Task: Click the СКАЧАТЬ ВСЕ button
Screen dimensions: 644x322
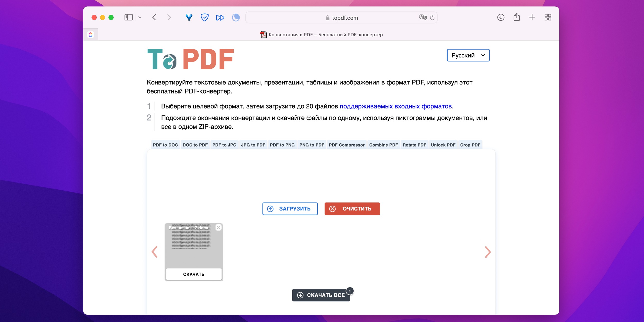Action: pyautogui.click(x=321, y=295)
